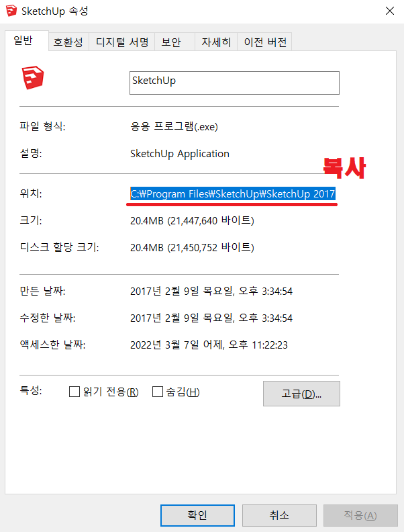
Task: Switch to the 호환성 tab
Action: tap(68, 42)
